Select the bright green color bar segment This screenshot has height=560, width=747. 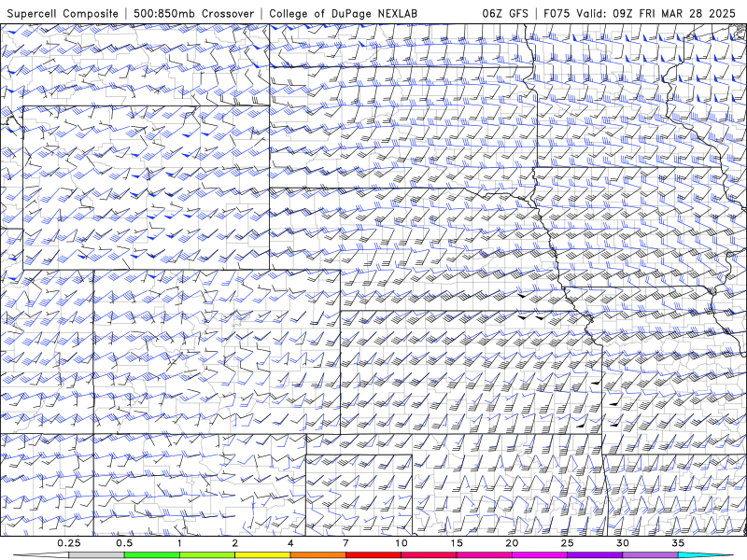point(152,555)
